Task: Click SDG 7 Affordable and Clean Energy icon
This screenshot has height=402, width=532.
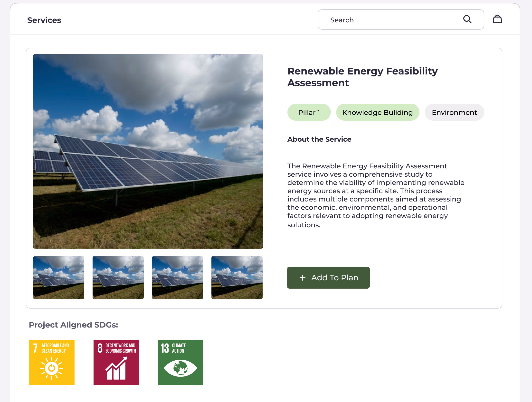Action: (x=52, y=362)
